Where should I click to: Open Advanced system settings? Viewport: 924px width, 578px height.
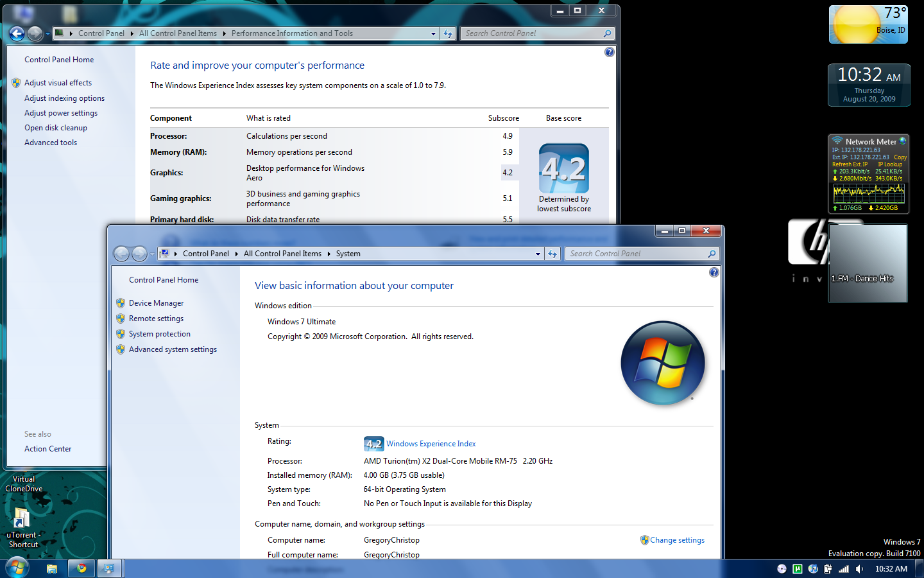(x=173, y=349)
